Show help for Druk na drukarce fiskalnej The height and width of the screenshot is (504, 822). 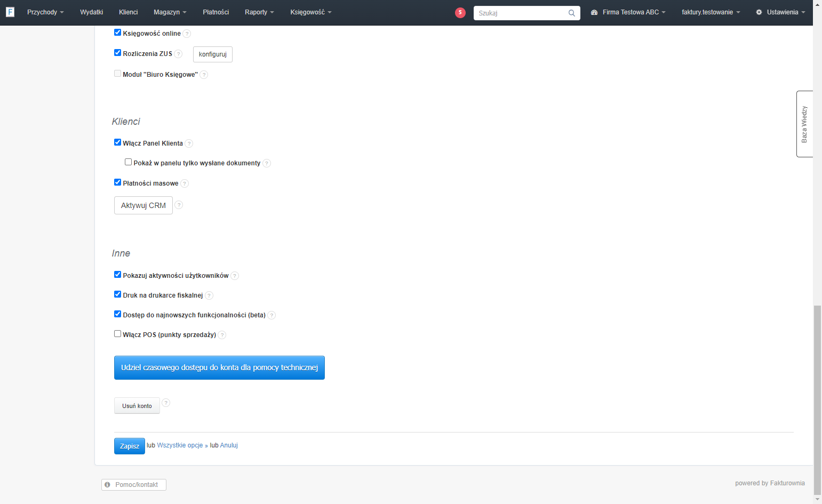[209, 295]
